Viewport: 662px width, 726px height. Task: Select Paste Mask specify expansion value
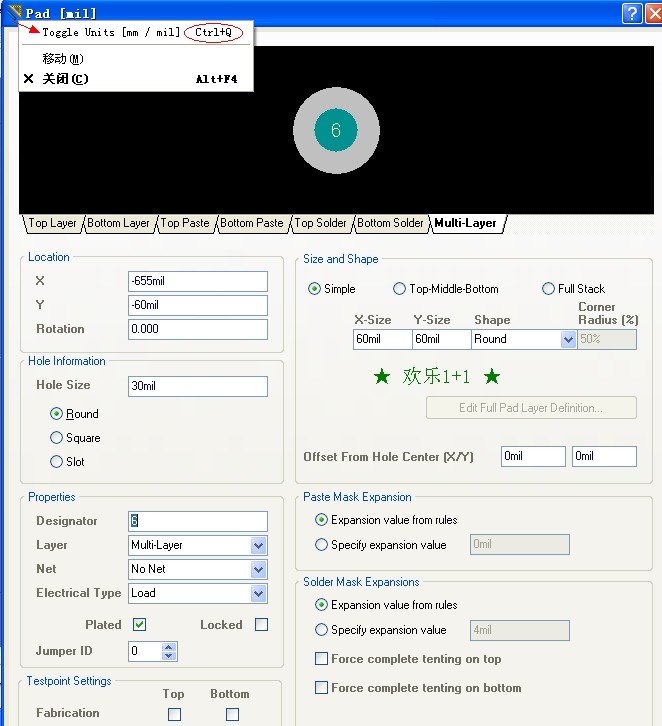(321, 544)
